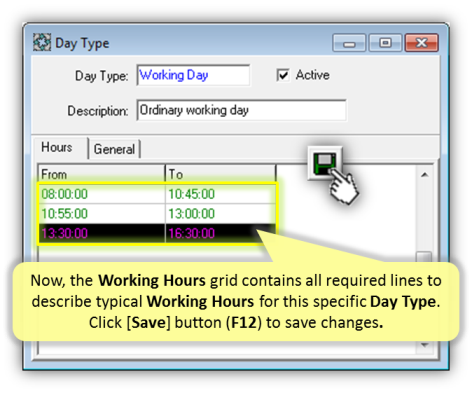Viewport: 472px width, 393px height.
Task: Maximize the Day Type window
Action: point(385,43)
